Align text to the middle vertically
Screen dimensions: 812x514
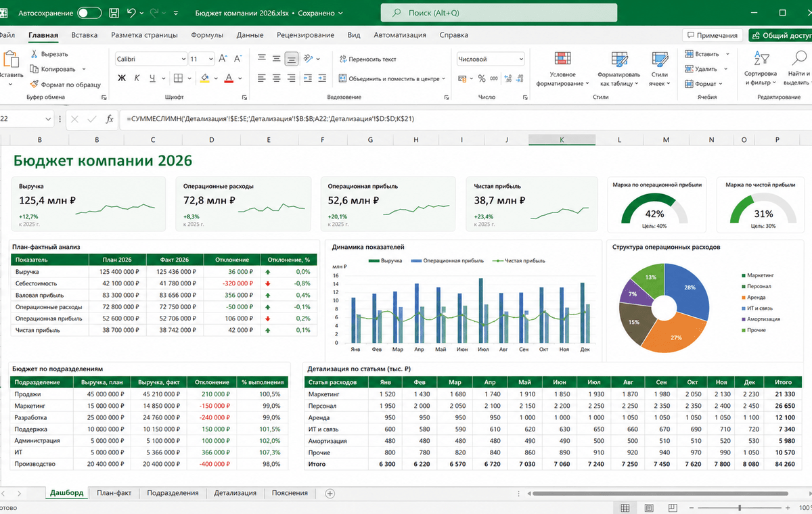pyautogui.click(x=276, y=59)
